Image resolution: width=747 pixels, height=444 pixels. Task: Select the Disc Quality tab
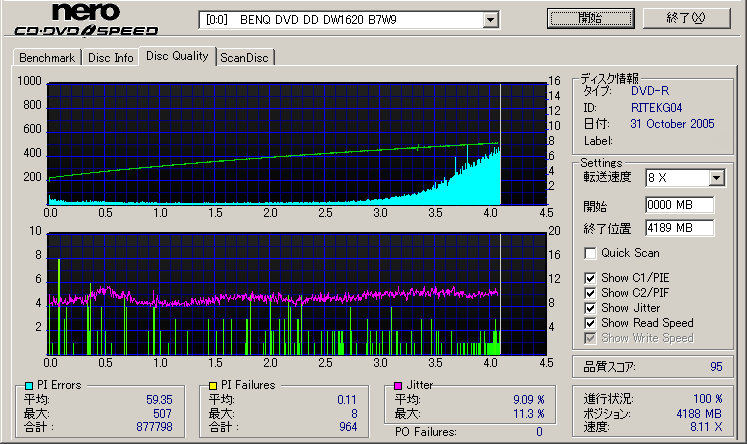(x=177, y=56)
